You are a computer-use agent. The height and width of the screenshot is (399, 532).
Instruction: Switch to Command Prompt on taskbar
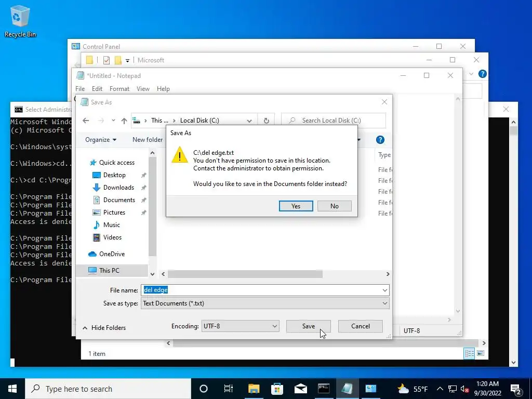click(x=324, y=389)
